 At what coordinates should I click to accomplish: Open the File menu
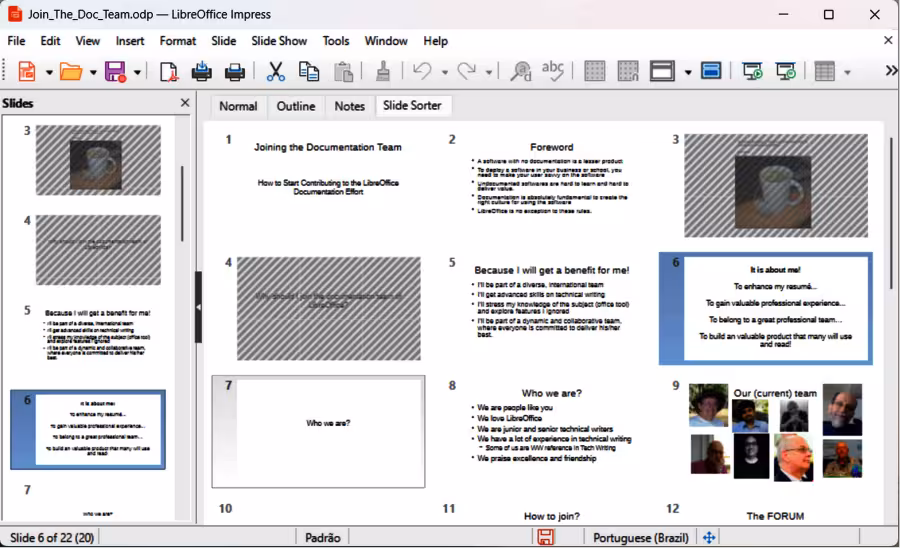click(x=16, y=41)
